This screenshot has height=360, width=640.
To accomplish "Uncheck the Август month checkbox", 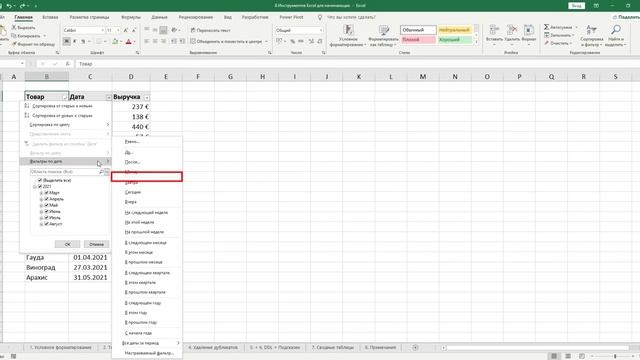I will pos(47,224).
